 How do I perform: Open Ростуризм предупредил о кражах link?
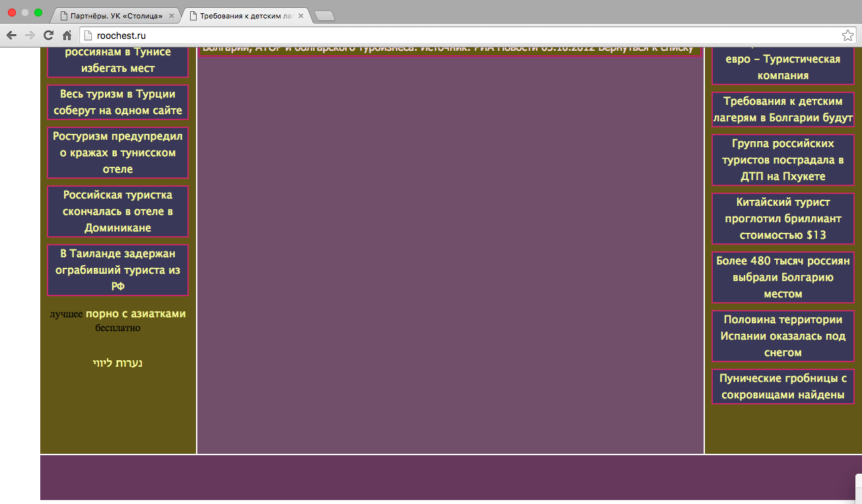(x=117, y=152)
